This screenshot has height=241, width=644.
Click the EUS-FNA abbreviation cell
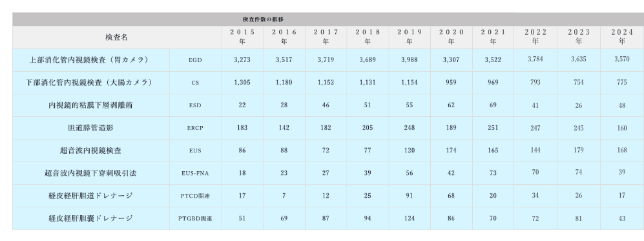click(x=195, y=173)
